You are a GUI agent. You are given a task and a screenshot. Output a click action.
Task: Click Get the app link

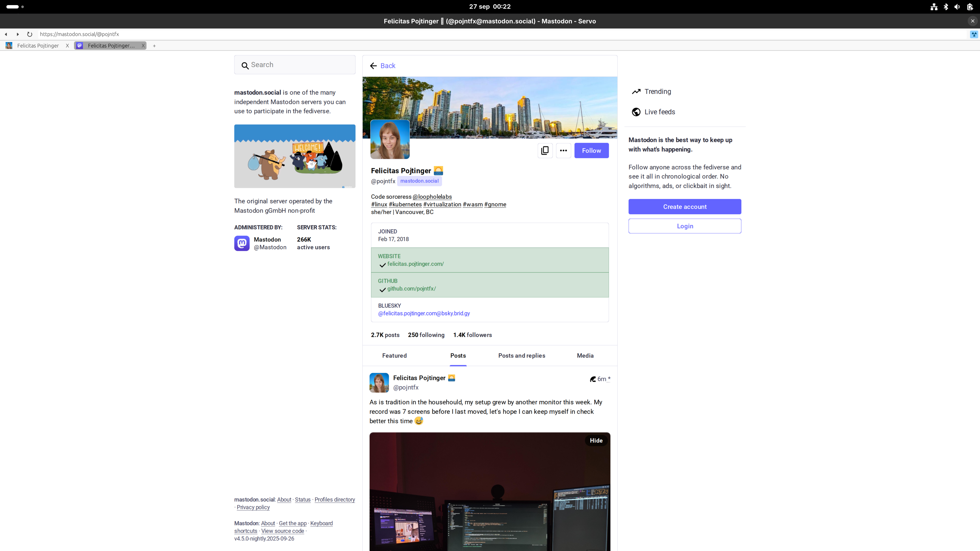tap(292, 523)
